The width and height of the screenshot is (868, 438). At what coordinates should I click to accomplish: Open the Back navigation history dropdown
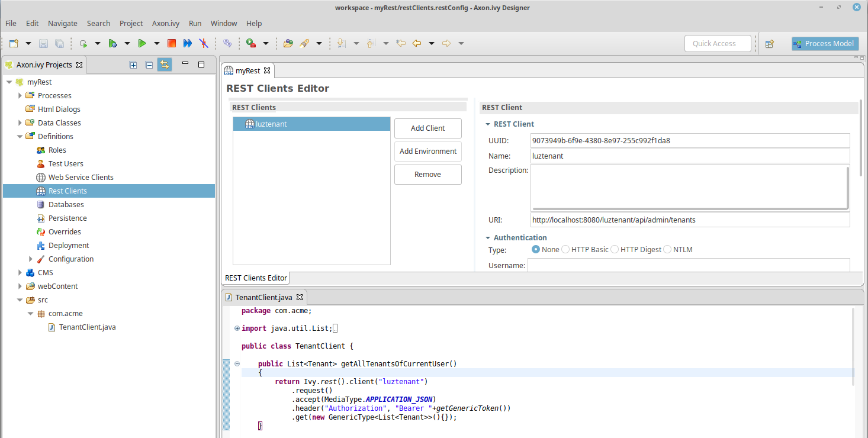432,43
